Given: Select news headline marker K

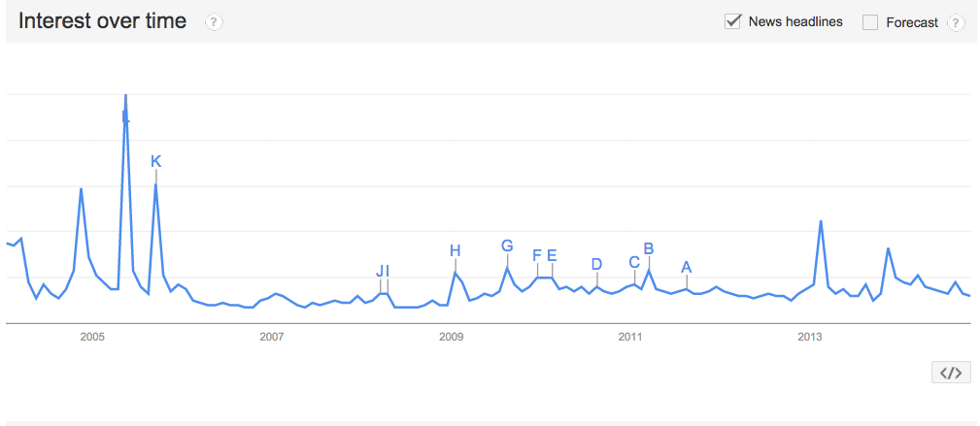Looking at the screenshot, I should 155,162.
